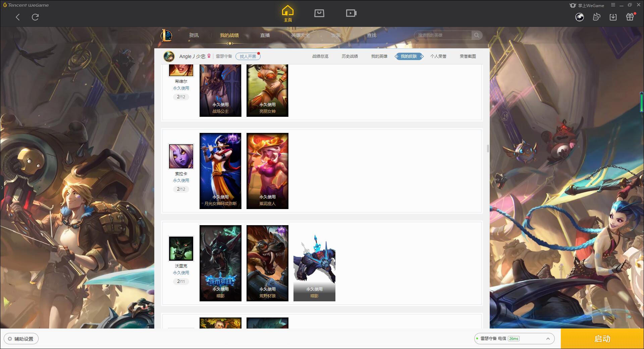Viewport: 644px width, 349px height.
Task: Click the 蕉泥座人 skin card
Action: coord(267,171)
